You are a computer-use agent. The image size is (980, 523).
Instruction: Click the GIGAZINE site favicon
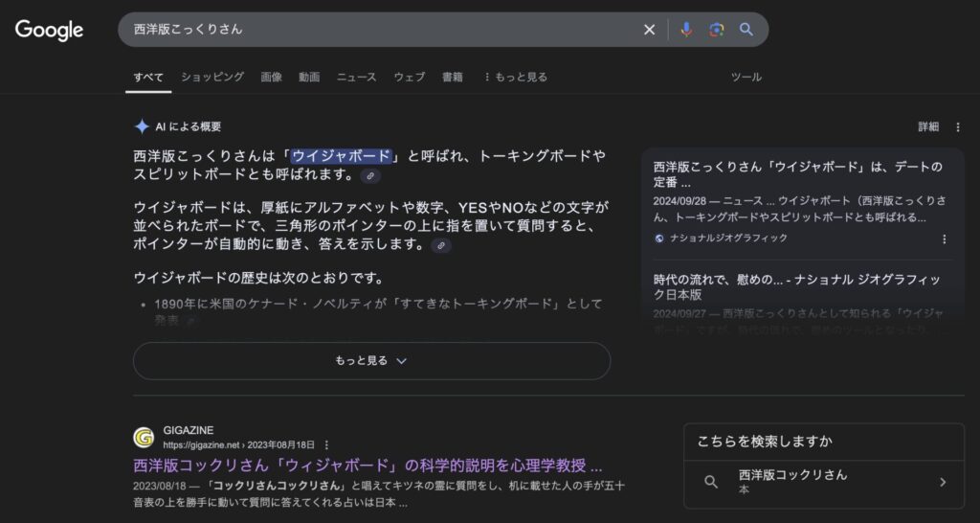click(x=144, y=438)
